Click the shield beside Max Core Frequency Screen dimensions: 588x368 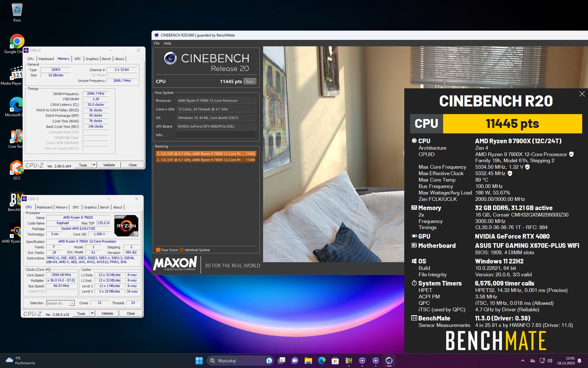tap(527, 167)
